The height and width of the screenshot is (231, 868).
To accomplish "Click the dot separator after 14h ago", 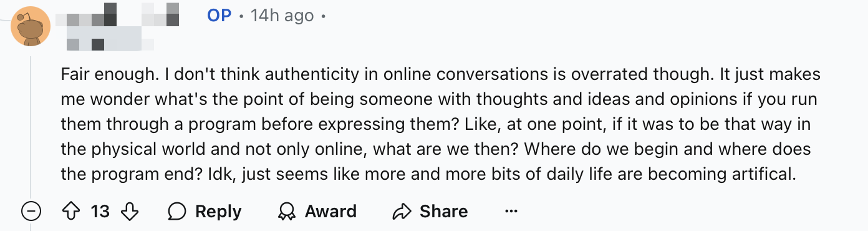I will [x=323, y=17].
